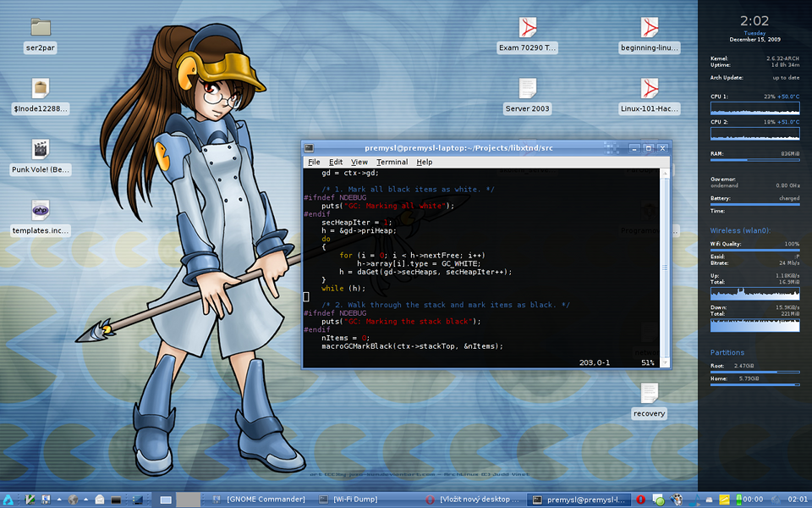Screen dimensions: 812x508
Task: Open the Help menu in terminal
Action: [424, 163]
